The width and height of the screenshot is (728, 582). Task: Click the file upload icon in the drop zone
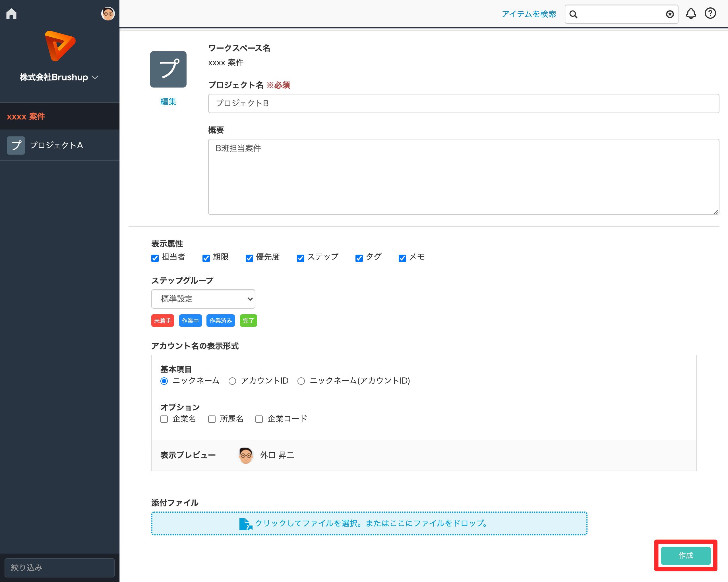click(245, 524)
